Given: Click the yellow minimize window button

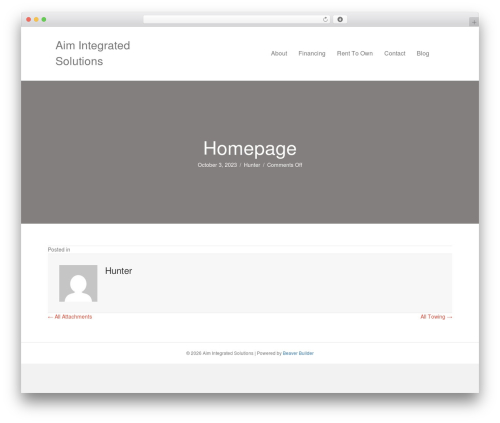Looking at the screenshot, I should [x=36, y=19].
